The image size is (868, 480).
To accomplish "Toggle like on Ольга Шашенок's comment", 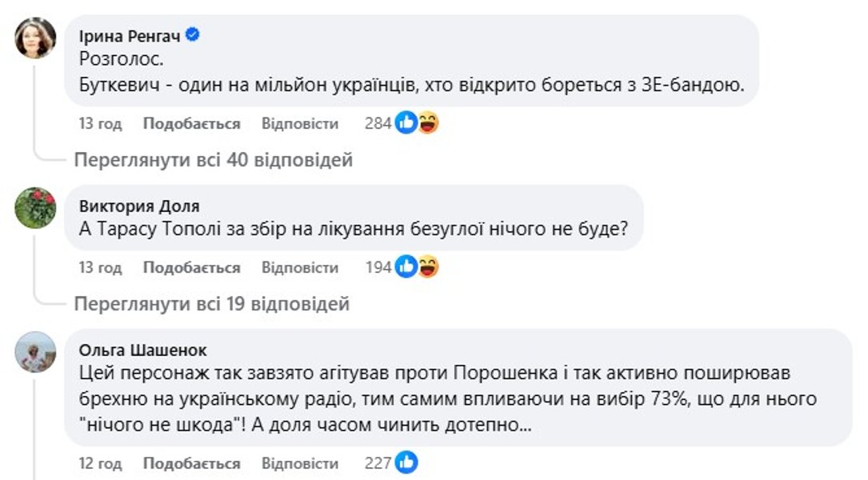I will click(190, 462).
